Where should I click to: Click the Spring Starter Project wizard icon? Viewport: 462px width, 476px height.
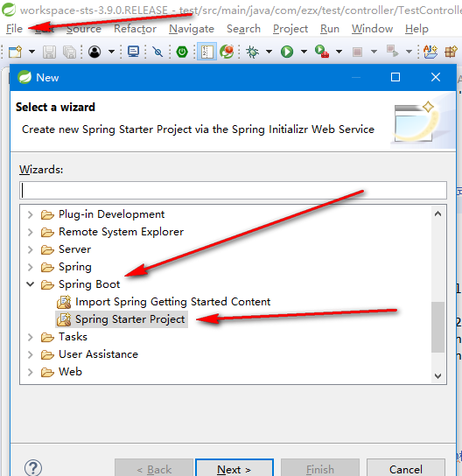[x=64, y=319]
